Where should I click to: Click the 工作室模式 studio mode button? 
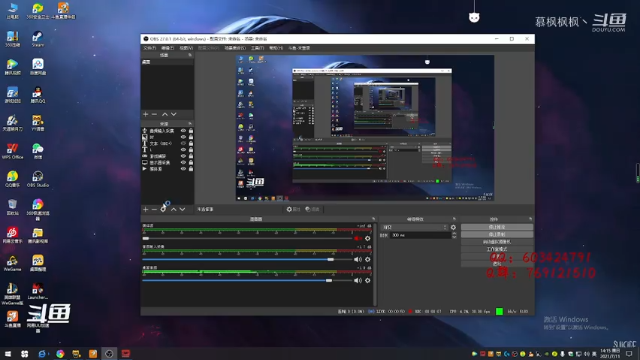pos(497,249)
